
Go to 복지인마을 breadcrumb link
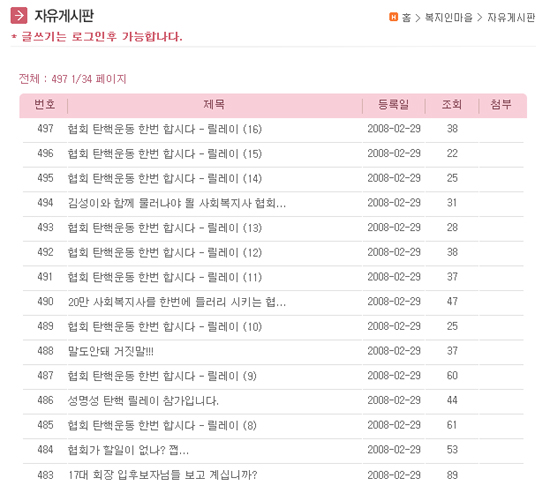pyautogui.click(x=448, y=17)
